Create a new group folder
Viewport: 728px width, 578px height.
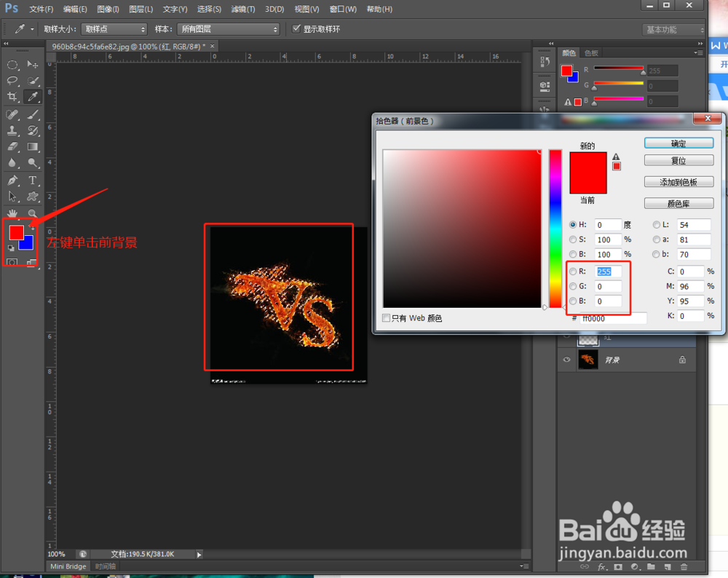(x=651, y=567)
